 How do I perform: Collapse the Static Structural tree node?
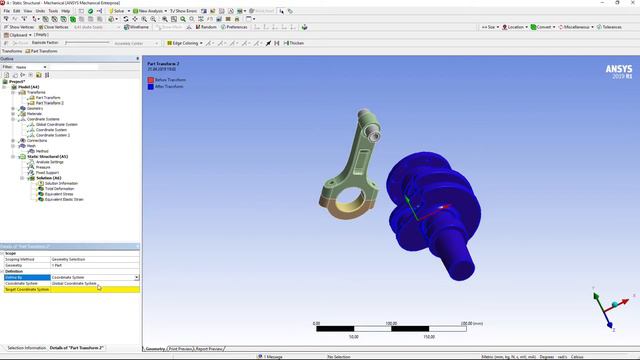tap(13, 157)
